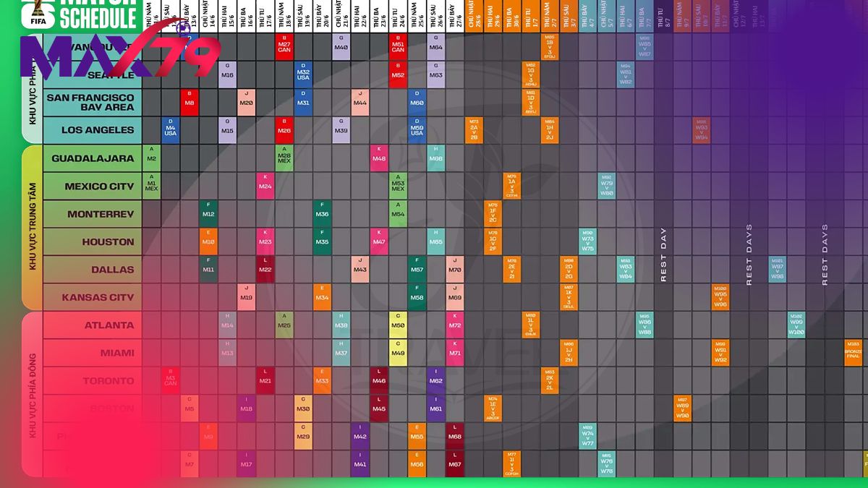868x488 pixels.
Task: Open match cell M76 1C v 2F
Action: coord(493,242)
